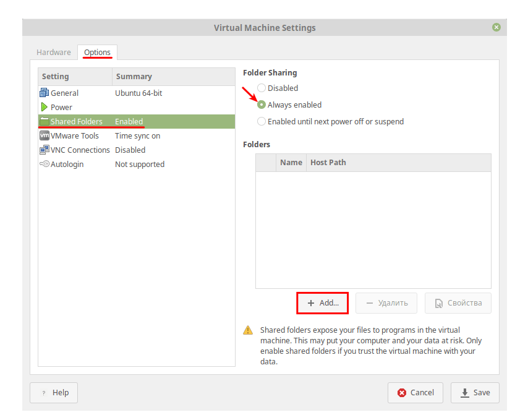Viewport: 528px width, 420px height.
Task: Click the VNC Connections icon
Action: pyautogui.click(x=44, y=150)
